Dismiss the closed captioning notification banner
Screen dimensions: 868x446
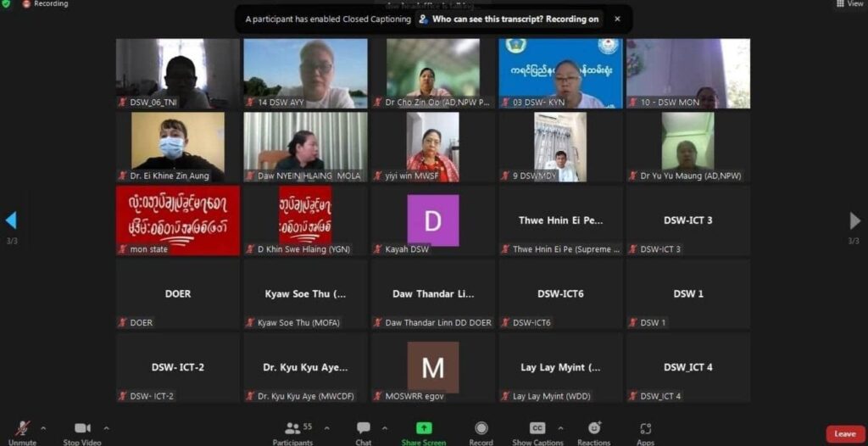(617, 19)
